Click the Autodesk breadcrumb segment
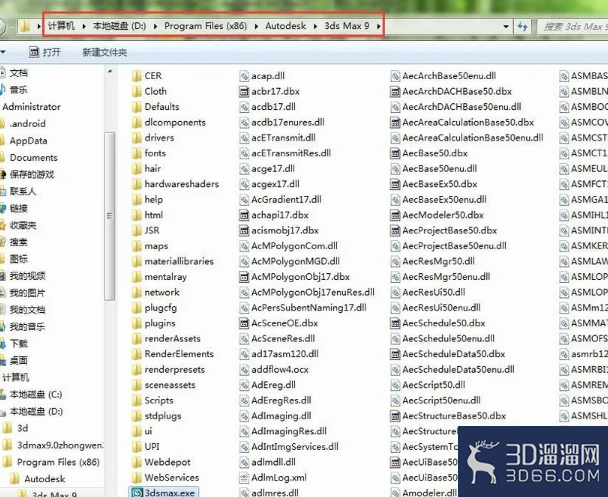Screen dimensions: 608x497 286,26
